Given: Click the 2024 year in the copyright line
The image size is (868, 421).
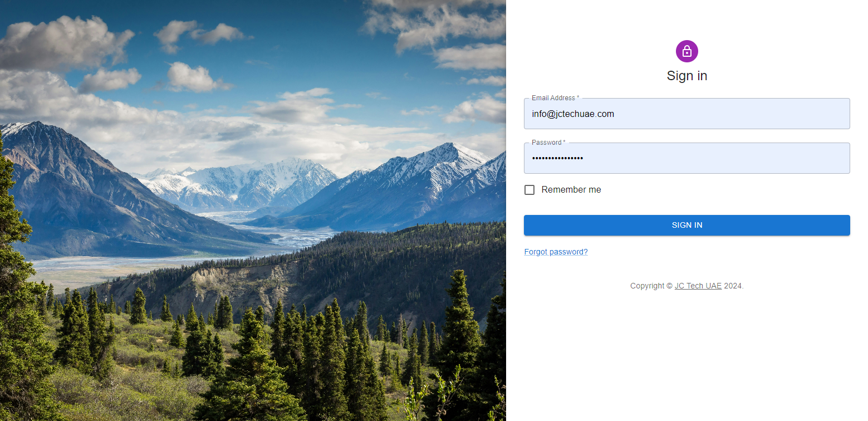Looking at the screenshot, I should coord(733,286).
